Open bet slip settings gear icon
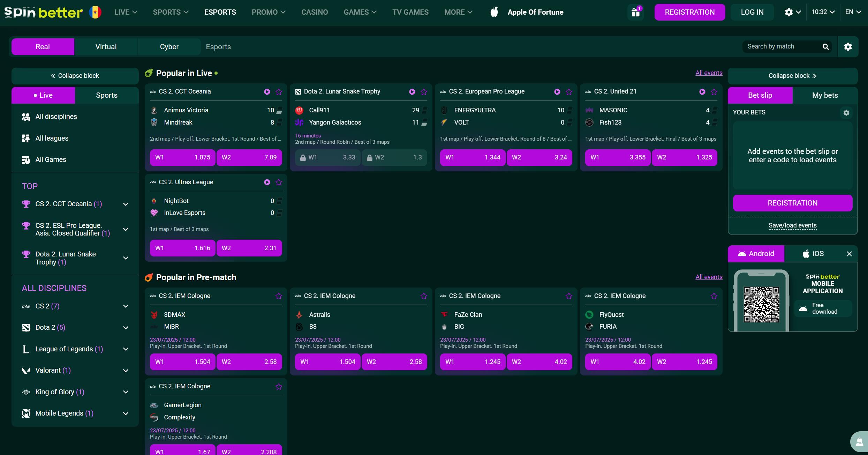Screen dimensions: 868x455 (x=846, y=113)
